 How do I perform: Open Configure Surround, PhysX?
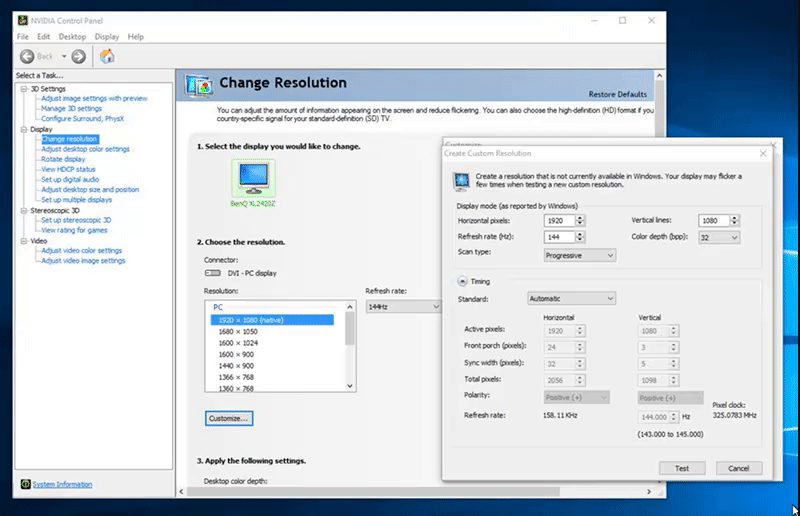point(82,118)
